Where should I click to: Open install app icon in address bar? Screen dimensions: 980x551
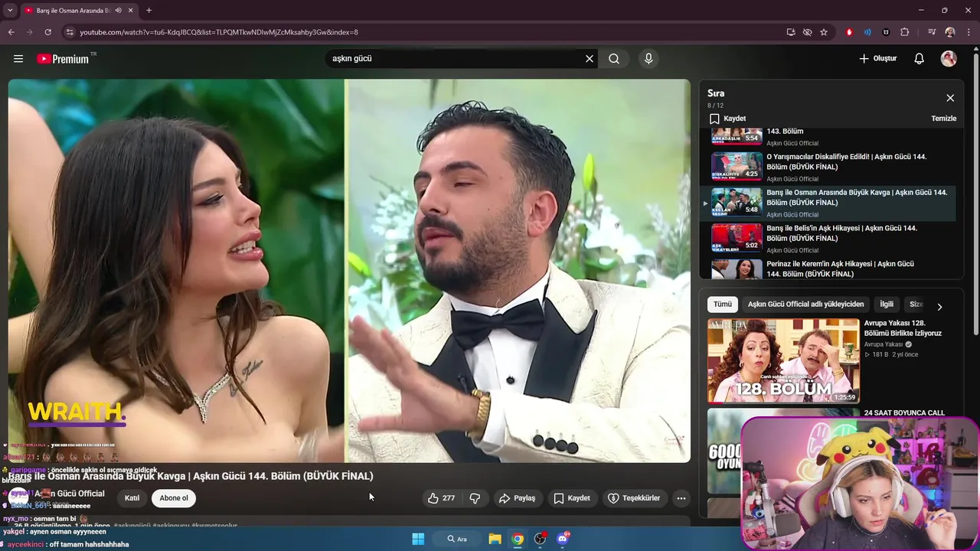tap(791, 32)
